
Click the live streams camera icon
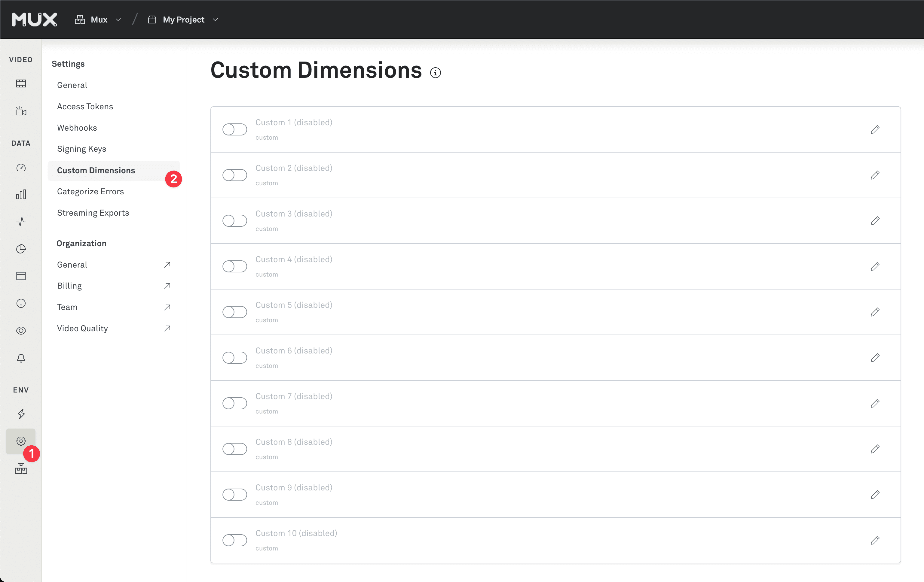point(21,111)
